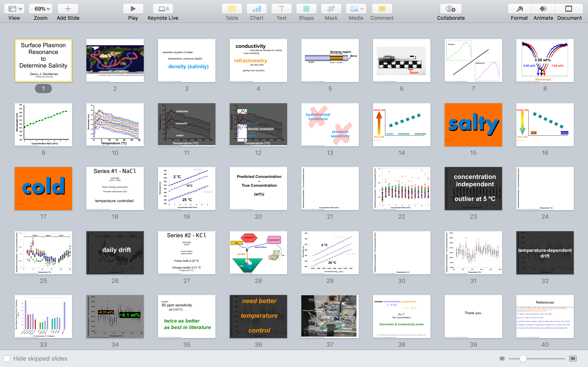Open Keynote Live

pos(163,9)
